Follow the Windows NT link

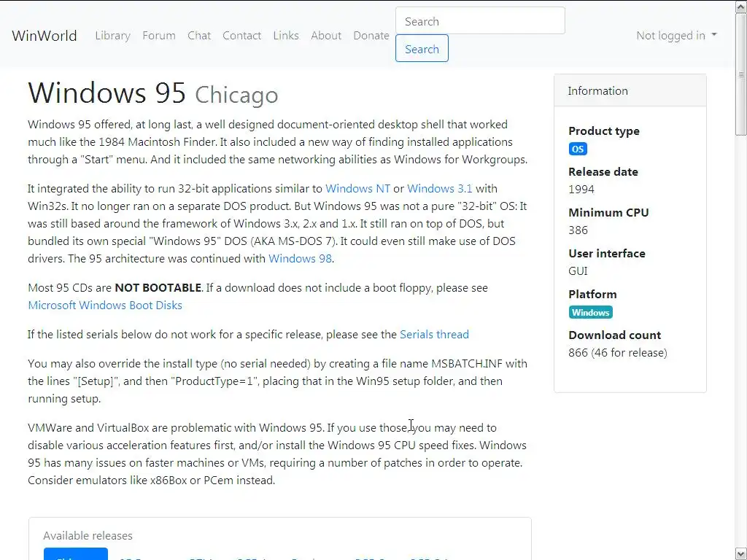357,189
